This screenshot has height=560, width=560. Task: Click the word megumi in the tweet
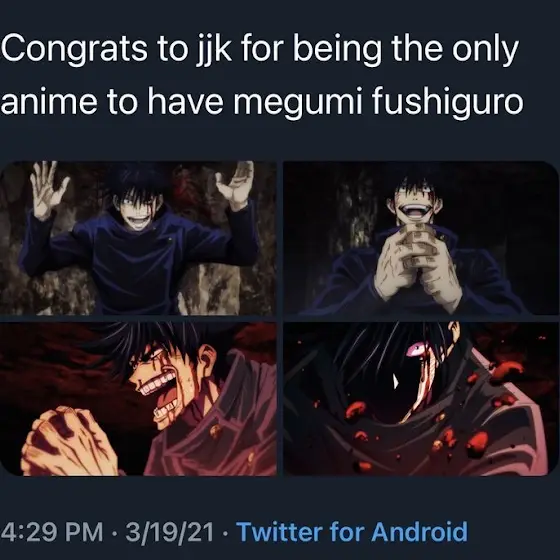pos(298,102)
